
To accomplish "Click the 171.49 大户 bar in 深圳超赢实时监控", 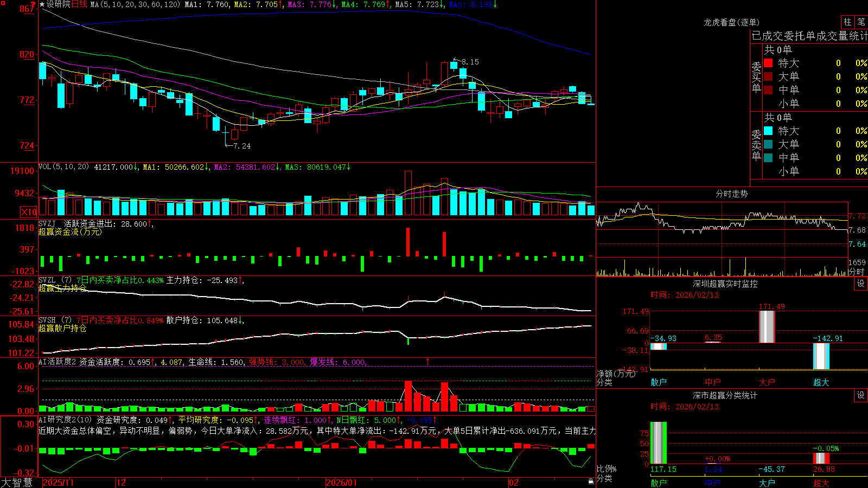I will 767,326.
